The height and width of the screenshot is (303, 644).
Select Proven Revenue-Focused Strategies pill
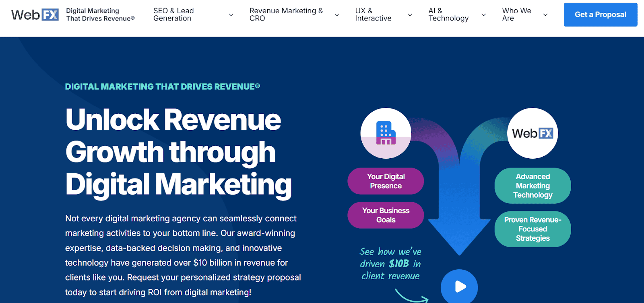tap(533, 229)
